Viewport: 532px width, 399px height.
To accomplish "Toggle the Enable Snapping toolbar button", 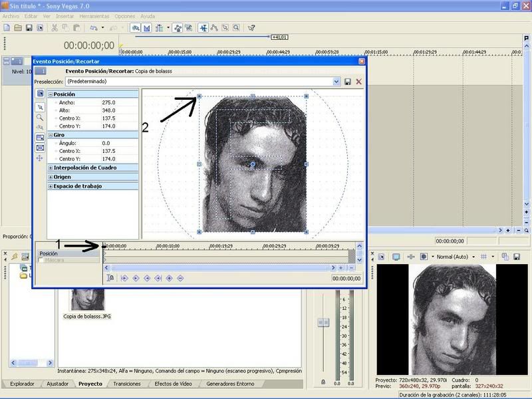I will (136, 28).
